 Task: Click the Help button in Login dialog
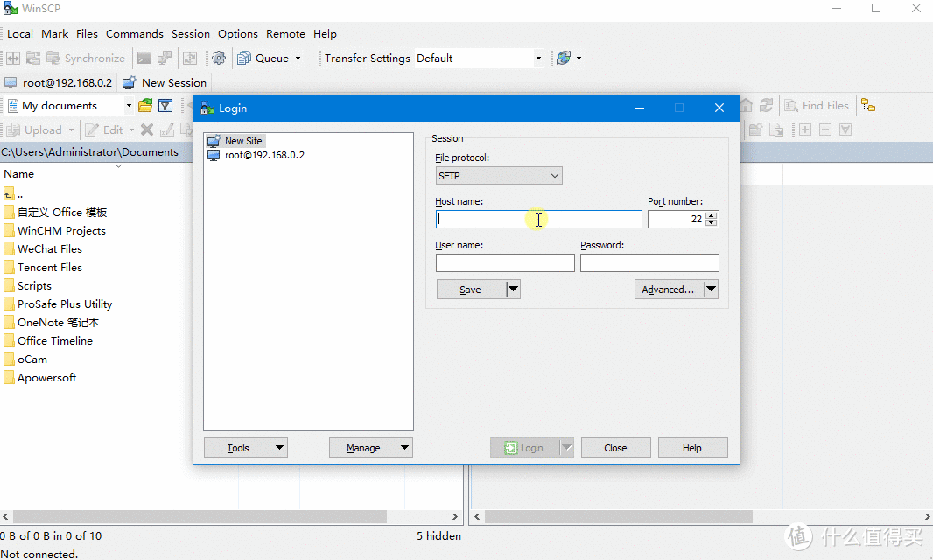tap(692, 447)
